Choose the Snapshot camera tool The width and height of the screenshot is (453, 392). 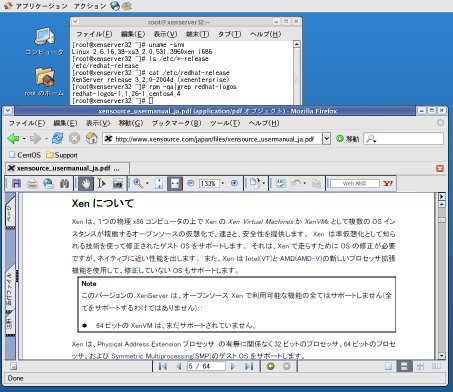click(x=118, y=183)
